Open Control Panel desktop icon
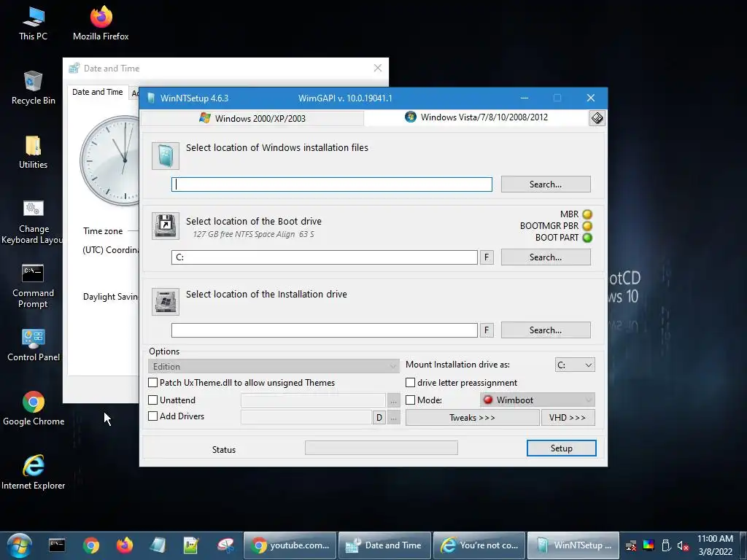747x560 pixels. (x=34, y=345)
